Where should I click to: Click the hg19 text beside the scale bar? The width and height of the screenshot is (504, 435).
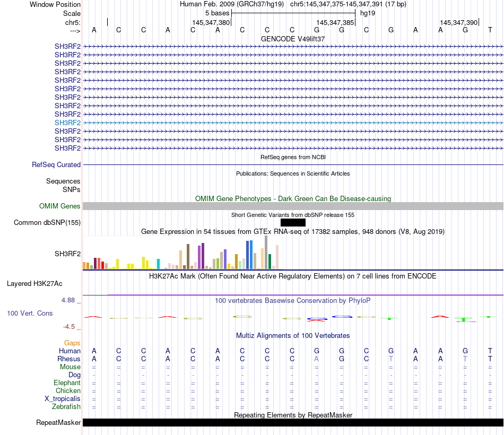pyautogui.click(x=368, y=13)
